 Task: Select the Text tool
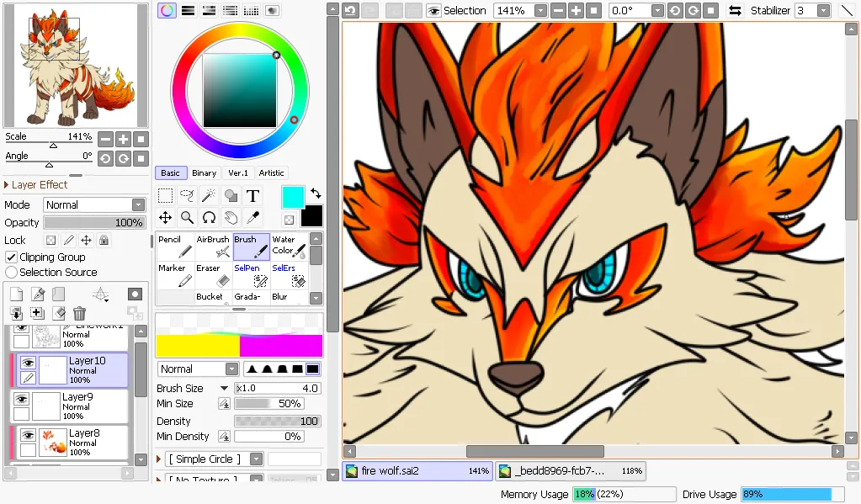click(252, 195)
